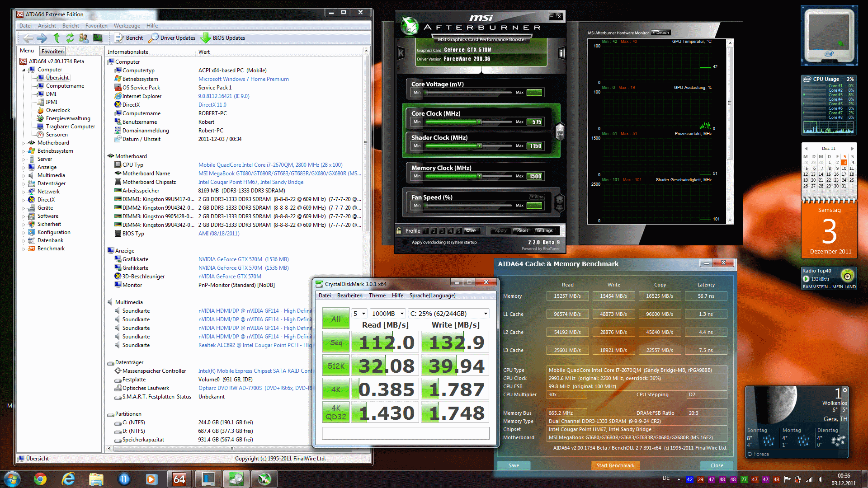Open Chrome from the Windows taskbar
This screenshot has width=868, height=488.
(40, 479)
